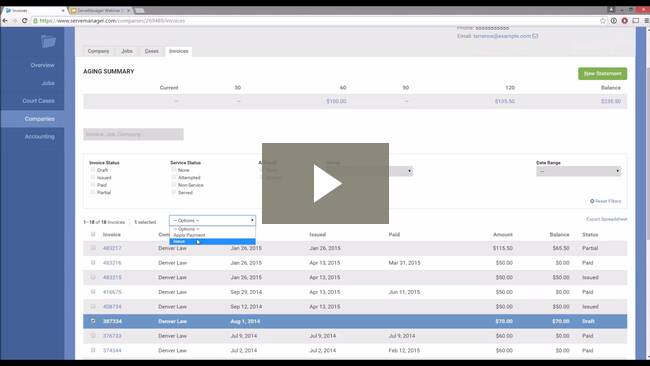
Task: Play the video with center play button
Action: coord(325,183)
